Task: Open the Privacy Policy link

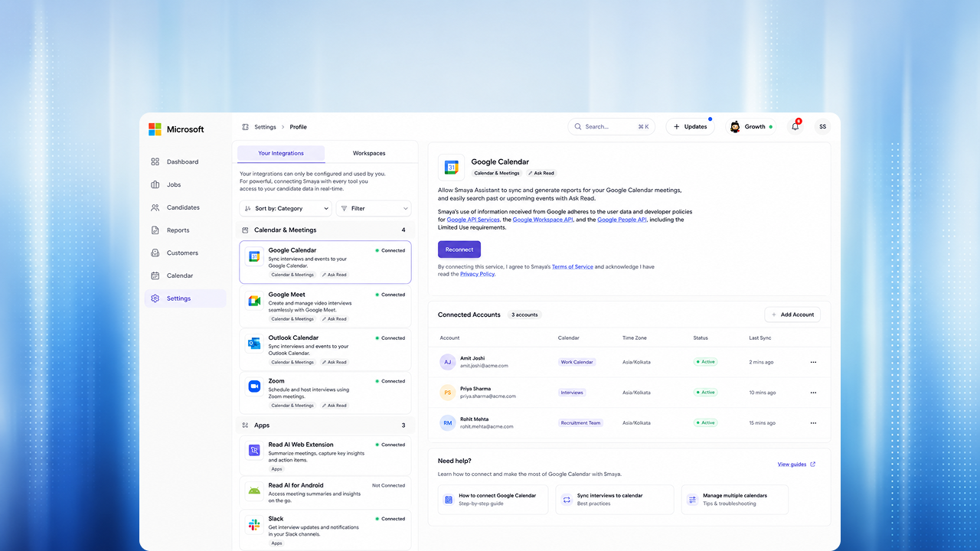Action: pyautogui.click(x=477, y=274)
